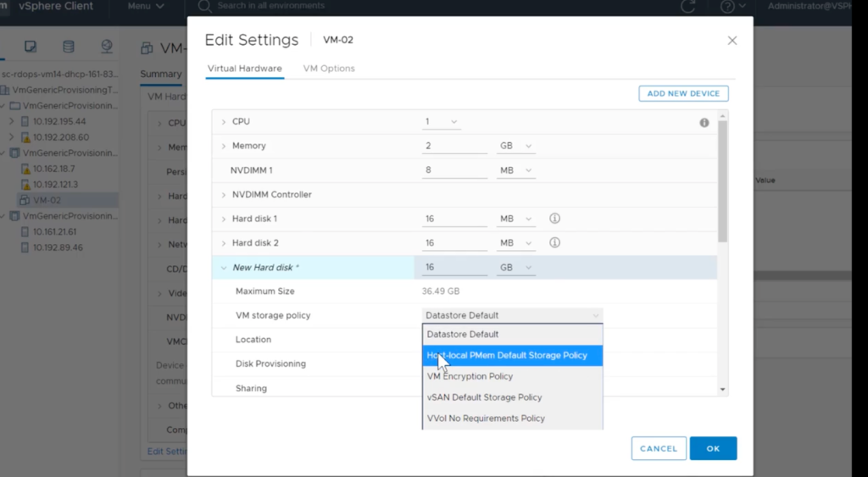Select VM-02 in the inventory tree
This screenshot has width=868, height=477.
click(x=47, y=201)
